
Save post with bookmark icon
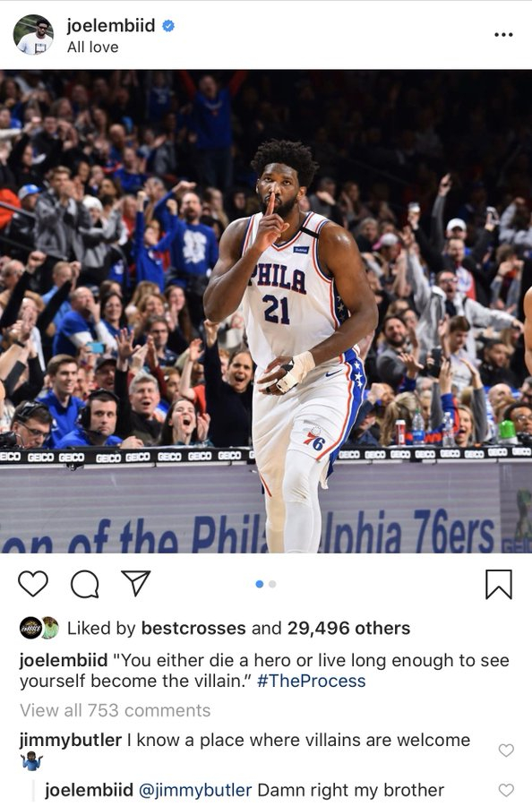point(499,584)
